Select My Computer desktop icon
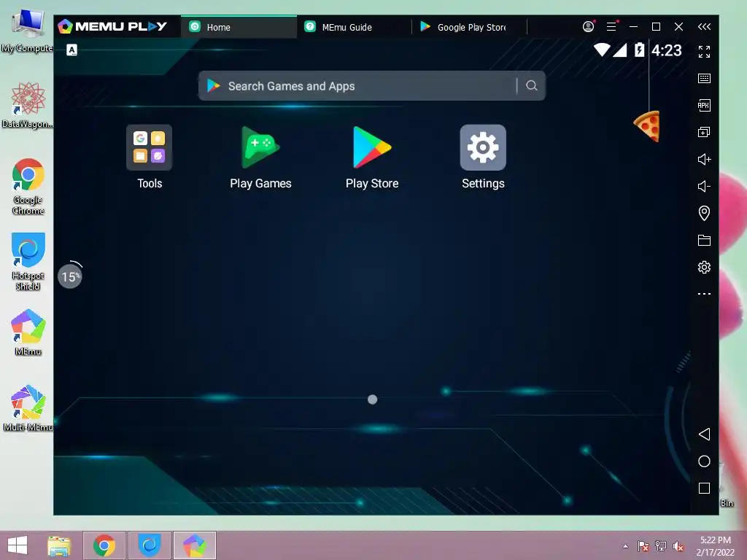Image resolution: width=747 pixels, height=560 pixels. click(27, 31)
